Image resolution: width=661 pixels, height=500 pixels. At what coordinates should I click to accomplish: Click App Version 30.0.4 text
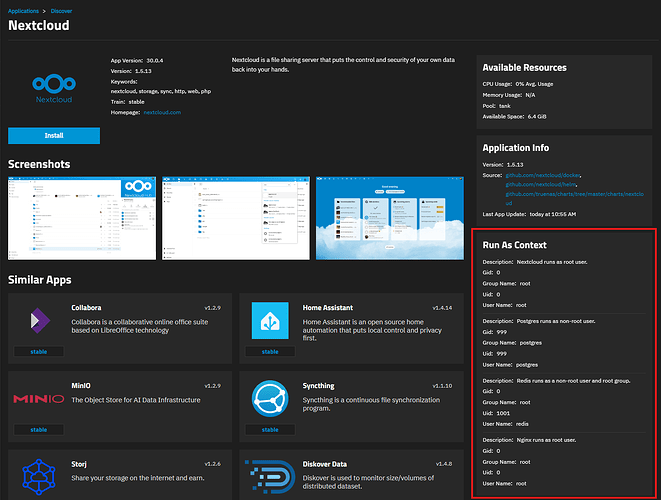coord(137,61)
